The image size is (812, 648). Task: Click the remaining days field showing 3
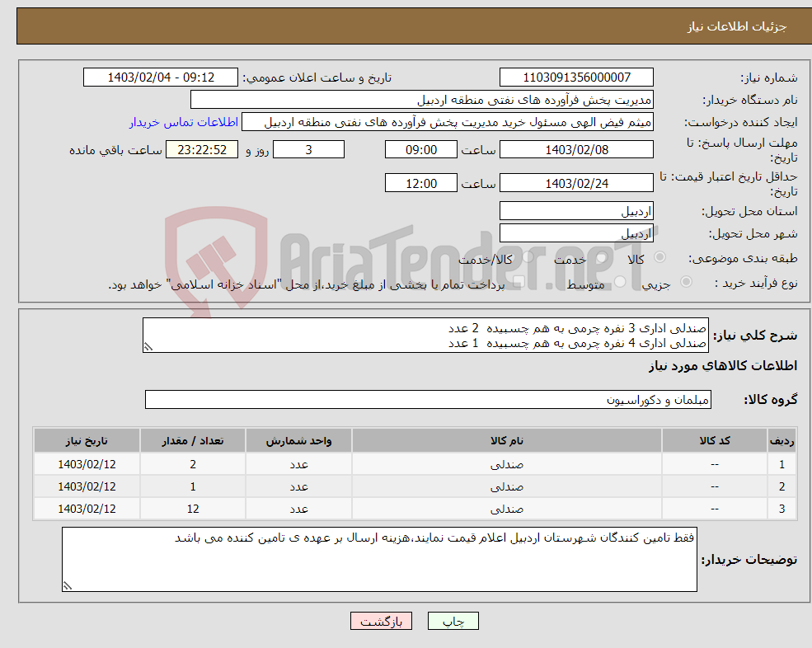pyautogui.click(x=308, y=150)
